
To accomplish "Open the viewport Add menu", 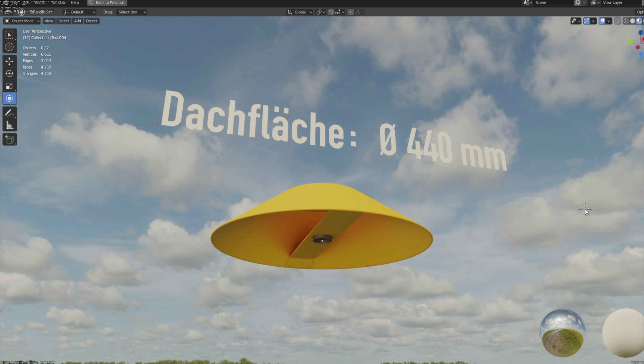I will [x=77, y=21].
